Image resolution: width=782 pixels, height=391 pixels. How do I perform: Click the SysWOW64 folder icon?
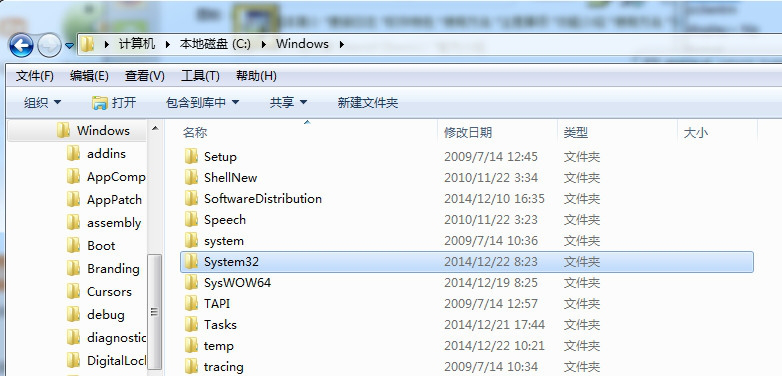(191, 282)
